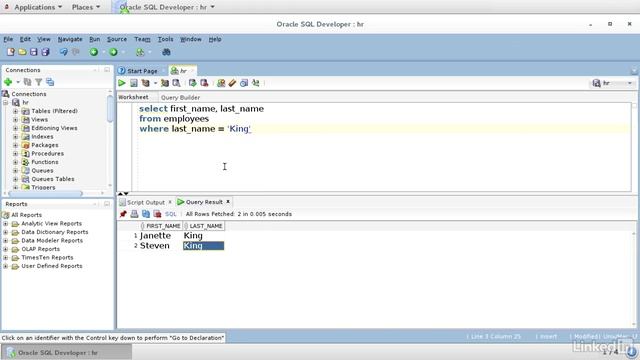Select the Functions tree item
This screenshot has width=640, height=360.
(44, 162)
